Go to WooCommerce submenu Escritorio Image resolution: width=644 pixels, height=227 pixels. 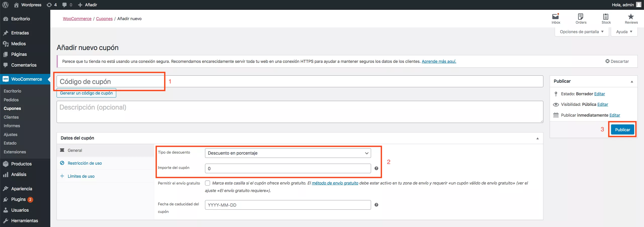(12, 91)
